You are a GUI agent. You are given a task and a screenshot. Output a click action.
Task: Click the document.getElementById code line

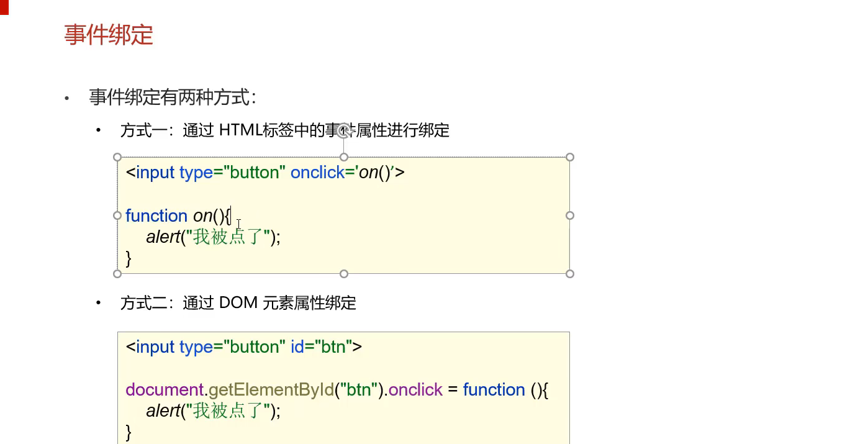click(337, 390)
